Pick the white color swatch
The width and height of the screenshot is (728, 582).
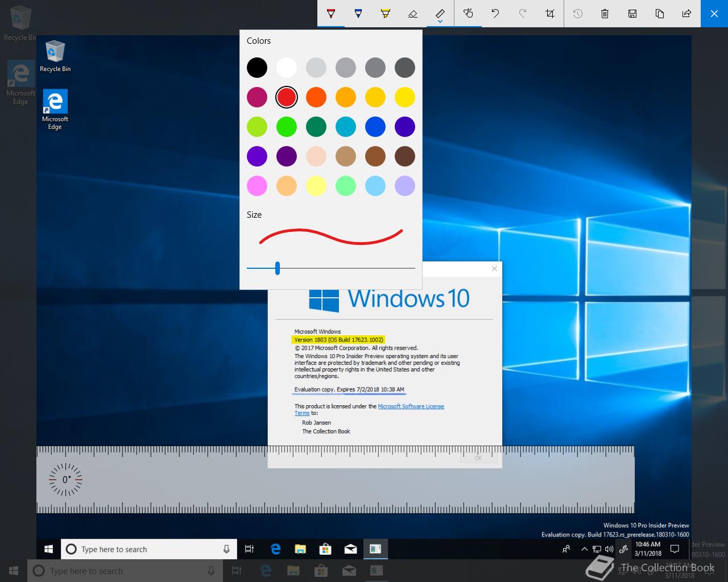point(287,68)
